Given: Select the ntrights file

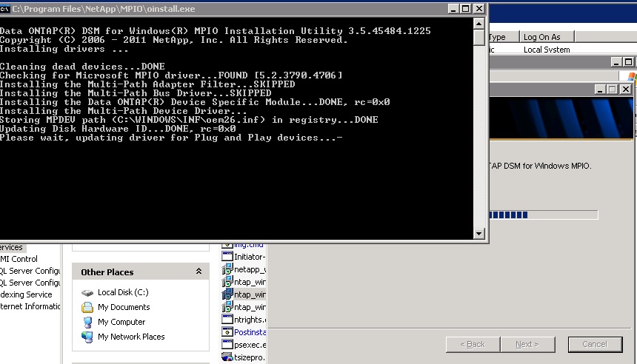Looking at the screenshot, I should tap(250, 320).
